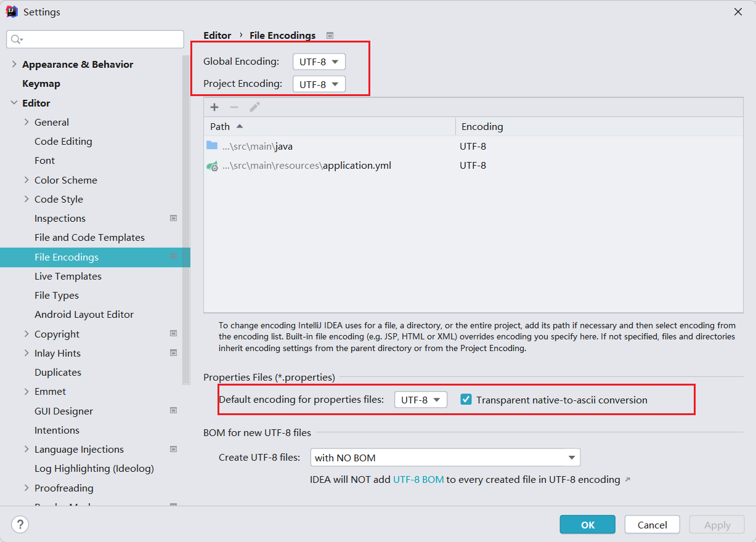Screen dimensions: 756x542
Task: Expand the Appearance & Behavior node
Action: pyautogui.click(x=14, y=64)
